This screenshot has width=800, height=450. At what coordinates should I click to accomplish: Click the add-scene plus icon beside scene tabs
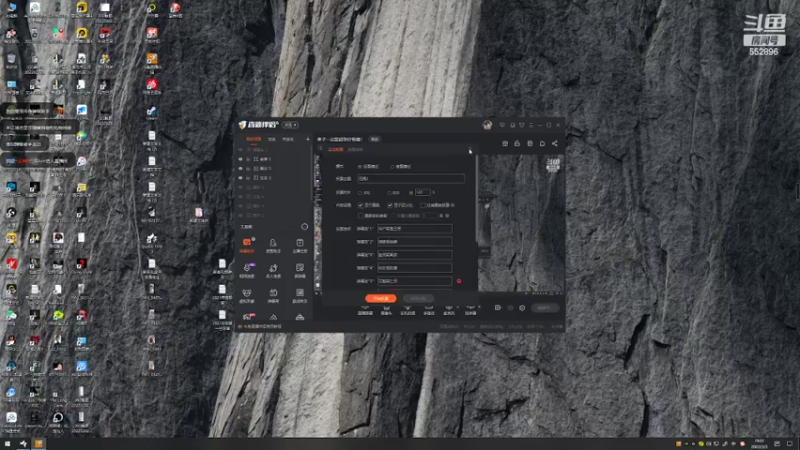coord(308,139)
